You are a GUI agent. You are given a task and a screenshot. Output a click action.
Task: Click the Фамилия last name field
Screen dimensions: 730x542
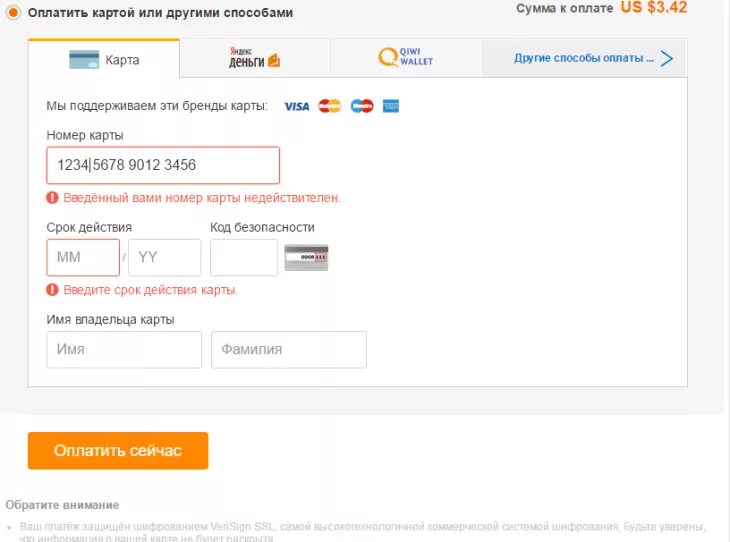point(288,350)
